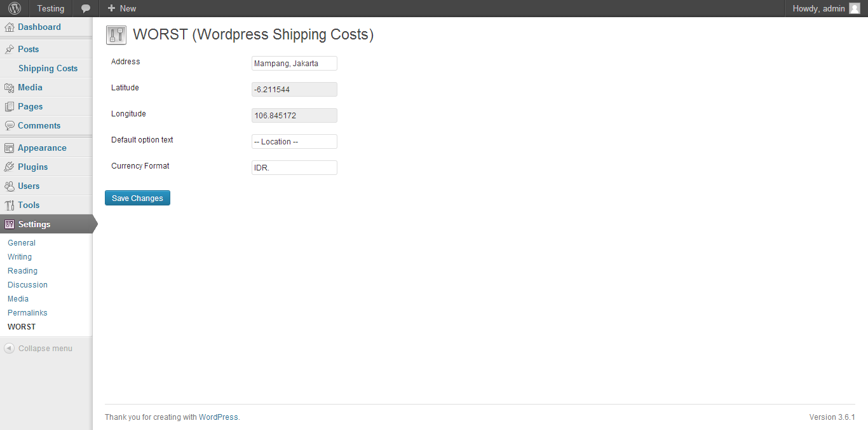Open Writing settings submenu

pyautogui.click(x=20, y=257)
